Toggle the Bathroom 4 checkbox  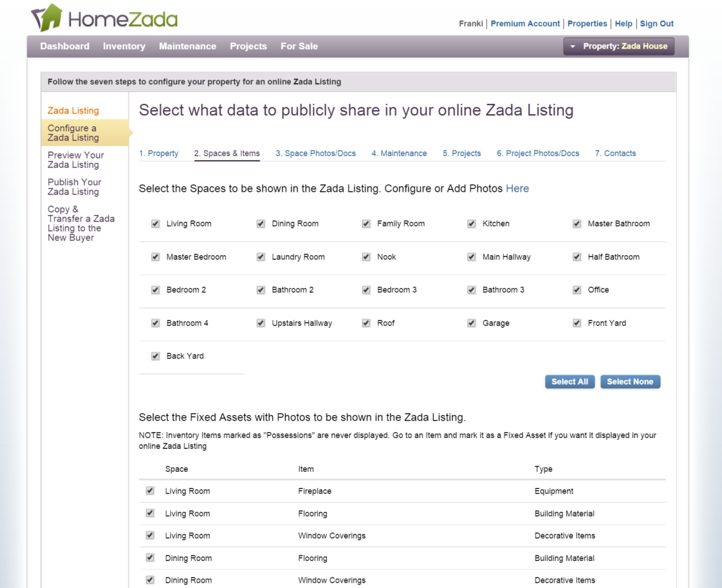pyautogui.click(x=155, y=323)
